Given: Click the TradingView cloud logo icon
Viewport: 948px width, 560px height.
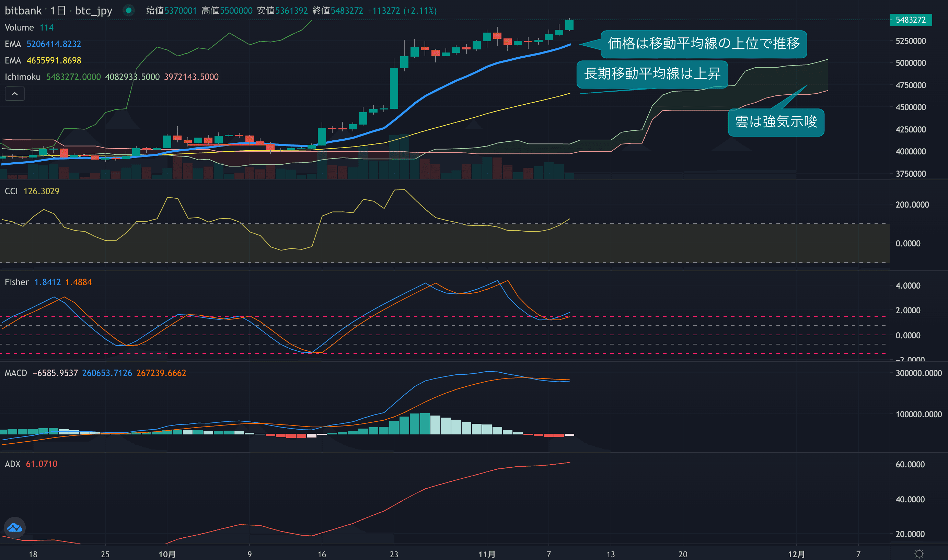Looking at the screenshot, I should 15,527.
